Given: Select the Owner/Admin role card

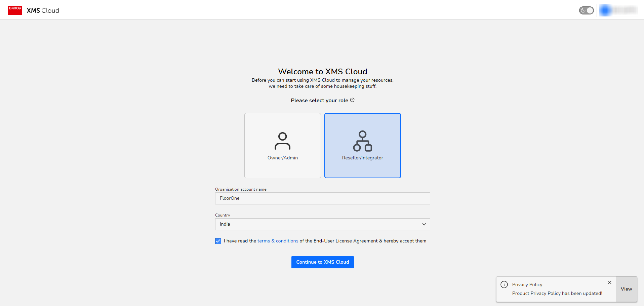Looking at the screenshot, I should pyautogui.click(x=283, y=146).
